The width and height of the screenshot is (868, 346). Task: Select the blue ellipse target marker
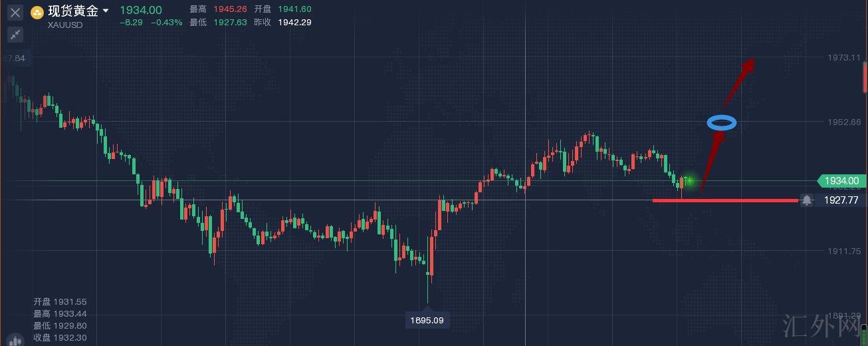(722, 123)
